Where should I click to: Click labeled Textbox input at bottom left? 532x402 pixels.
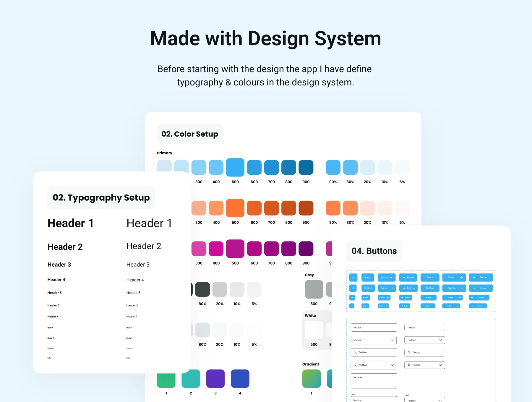(374, 399)
